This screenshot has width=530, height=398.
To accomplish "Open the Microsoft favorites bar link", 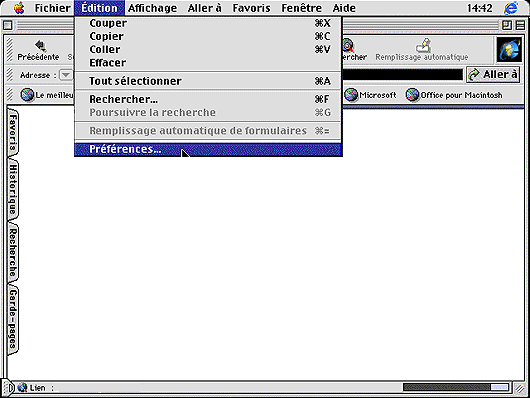I will pos(371,95).
